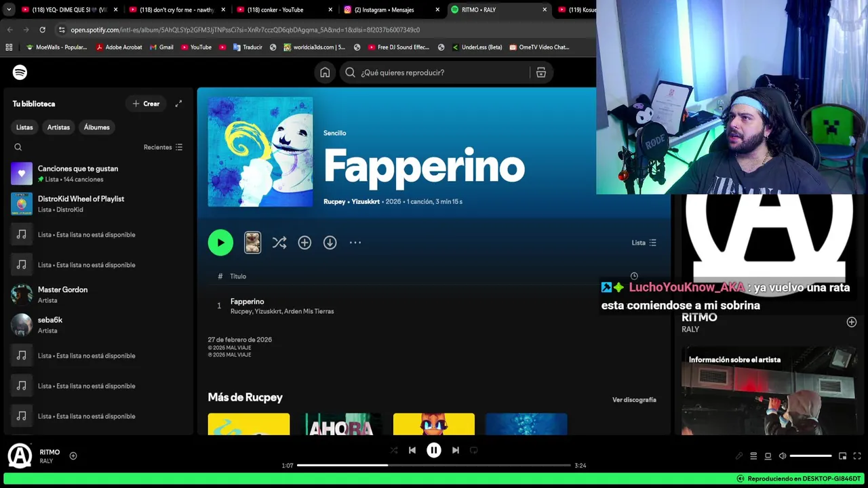Open the play queue icon

pos(753,456)
